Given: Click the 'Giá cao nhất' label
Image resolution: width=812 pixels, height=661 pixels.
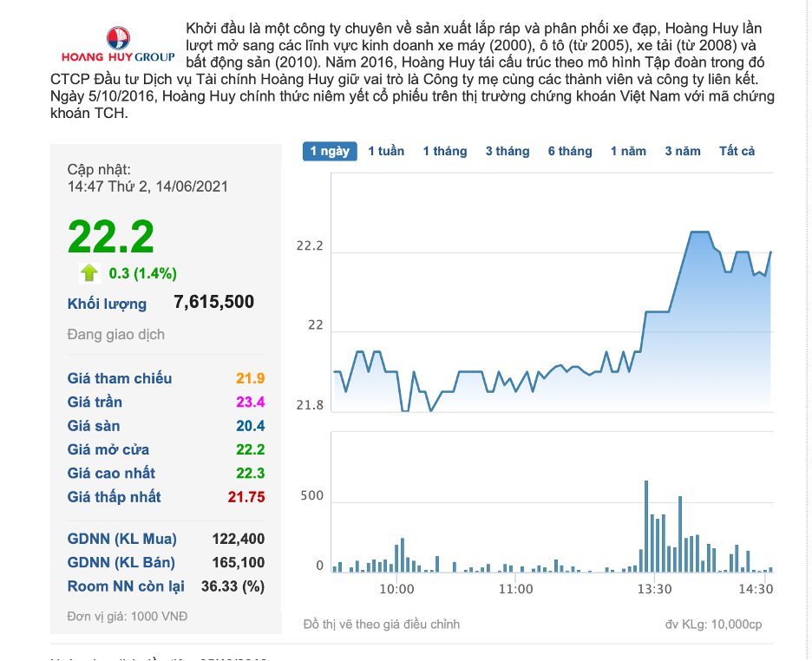Looking at the screenshot, I should pos(111,473).
